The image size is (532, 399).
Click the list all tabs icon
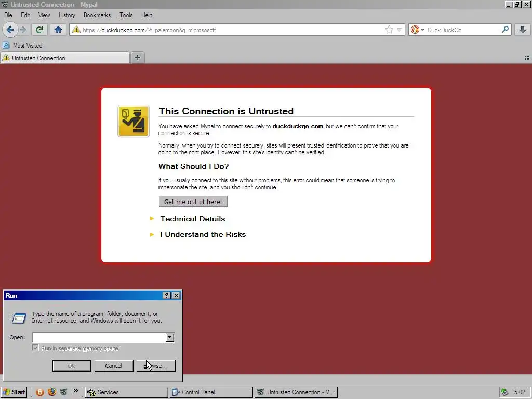[527, 58]
